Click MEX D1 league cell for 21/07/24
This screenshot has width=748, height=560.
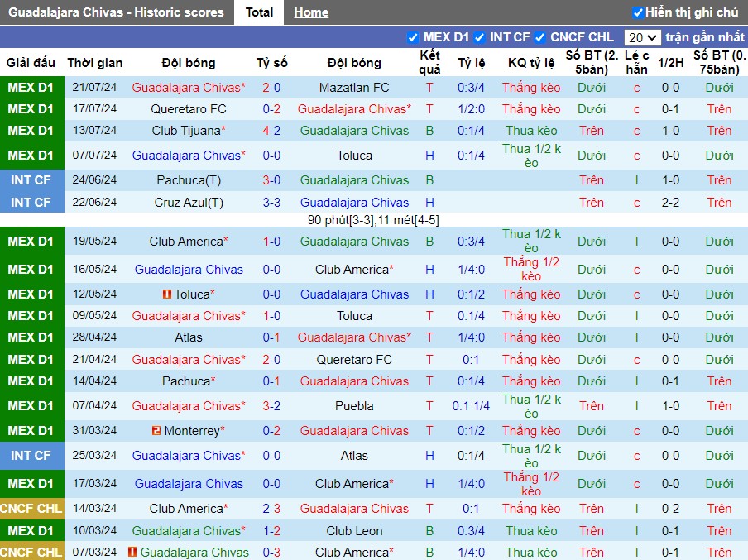(x=31, y=88)
